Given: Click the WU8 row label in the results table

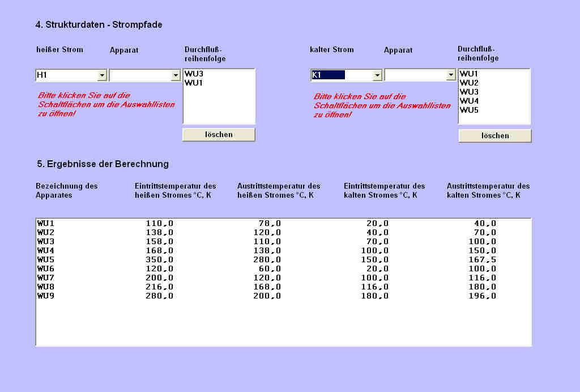Looking at the screenshot, I should pyautogui.click(x=46, y=287).
